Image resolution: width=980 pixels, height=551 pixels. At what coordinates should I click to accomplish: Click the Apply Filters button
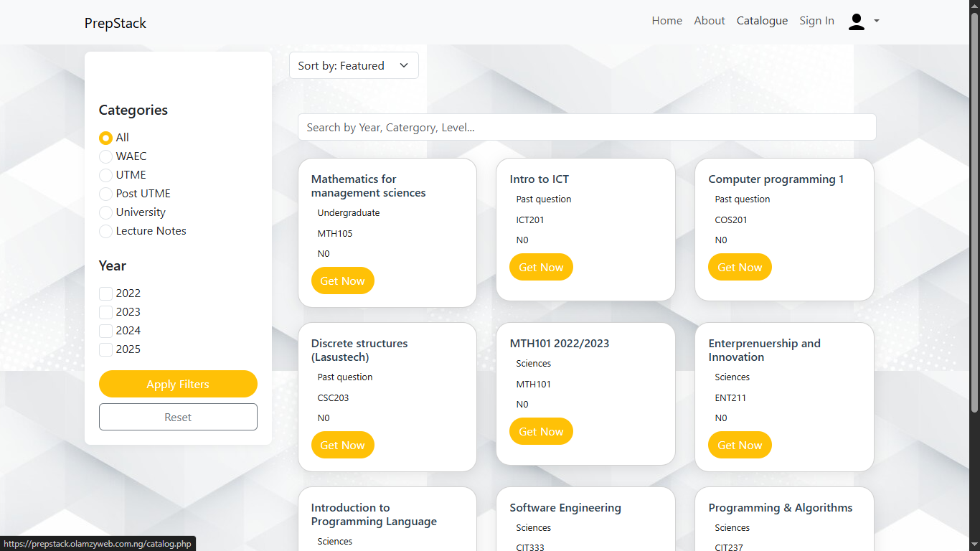coord(178,384)
